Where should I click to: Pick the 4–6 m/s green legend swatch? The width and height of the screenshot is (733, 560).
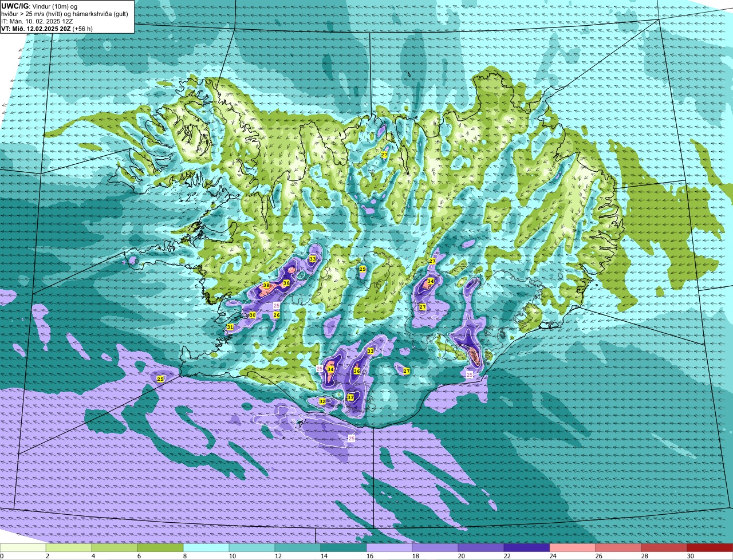[115, 547]
